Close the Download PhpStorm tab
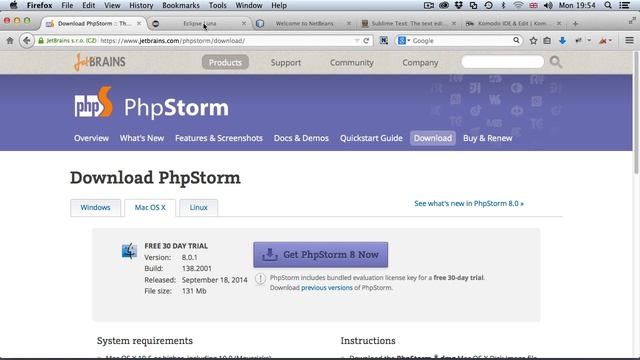Image resolution: width=640 pixels, height=360 pixels. coord(139,23)
